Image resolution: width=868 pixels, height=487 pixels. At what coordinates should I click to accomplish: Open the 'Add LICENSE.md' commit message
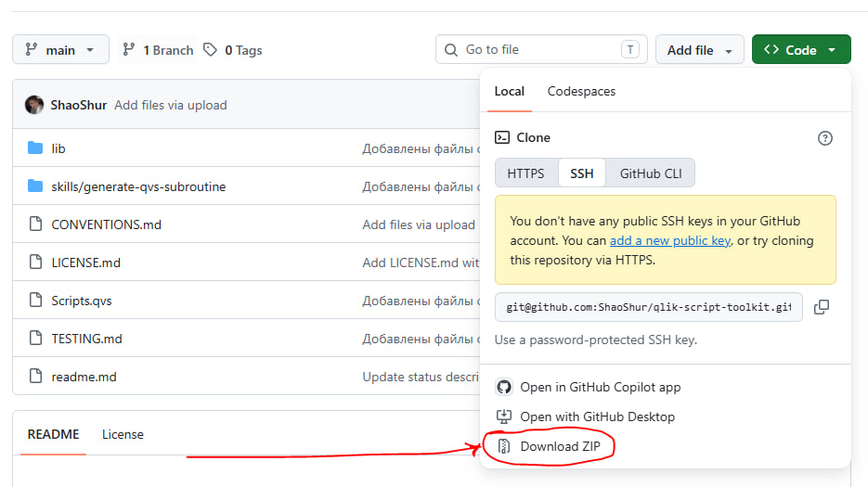tap(421, 263)
